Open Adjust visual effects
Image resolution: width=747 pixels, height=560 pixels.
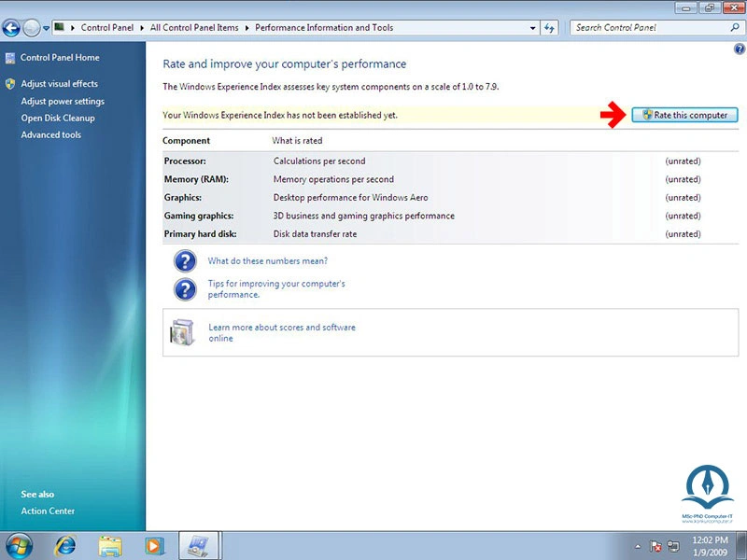tap(59, 84)
